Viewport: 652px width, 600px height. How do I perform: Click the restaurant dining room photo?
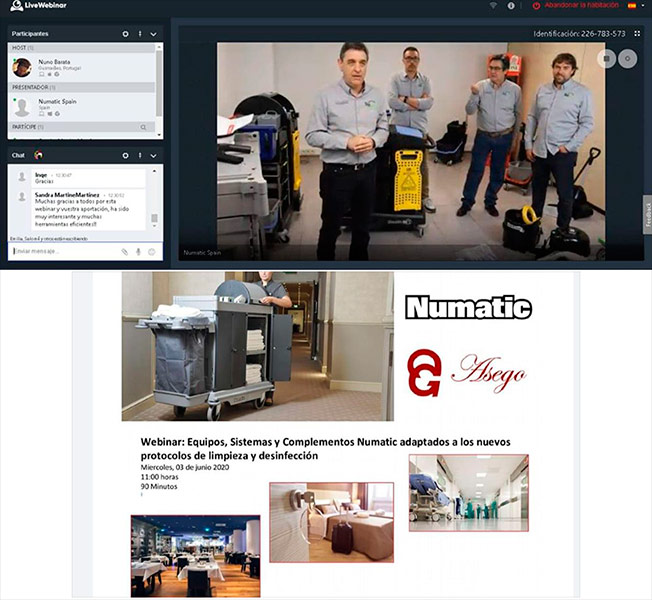pyautogui.click(x=195, y=556)
